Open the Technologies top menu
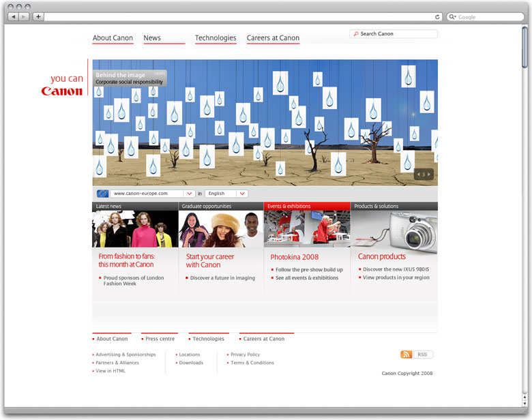 coord(216,38)
